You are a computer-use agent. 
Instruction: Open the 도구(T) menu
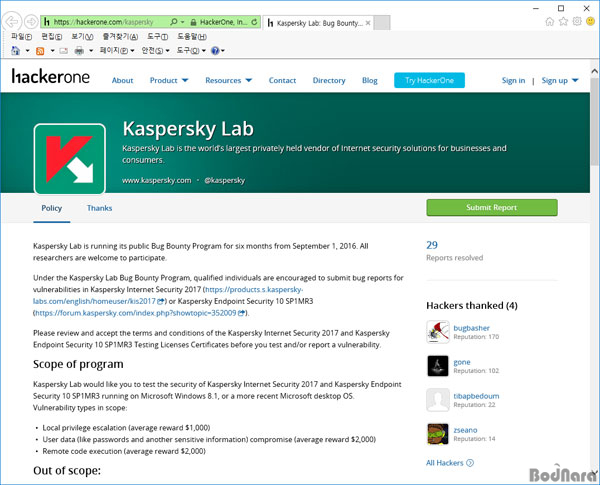pyautogui.click(x=157, y=37)
